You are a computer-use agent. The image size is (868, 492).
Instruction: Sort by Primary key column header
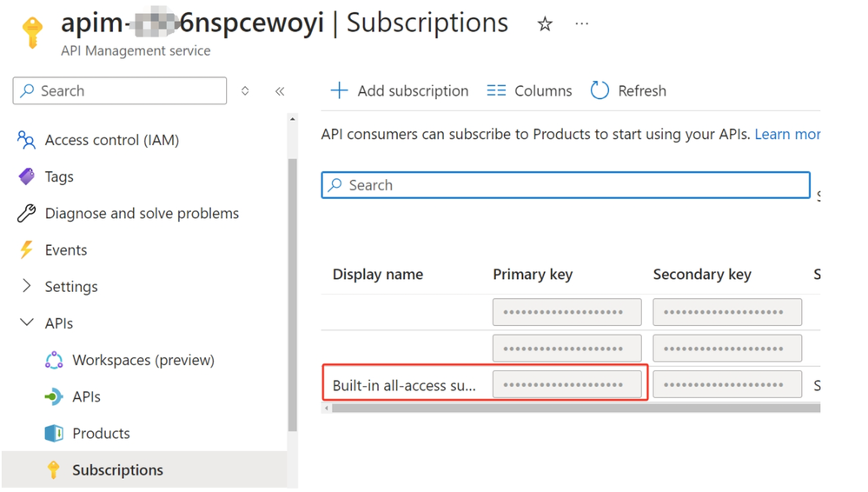click(533, 275)
